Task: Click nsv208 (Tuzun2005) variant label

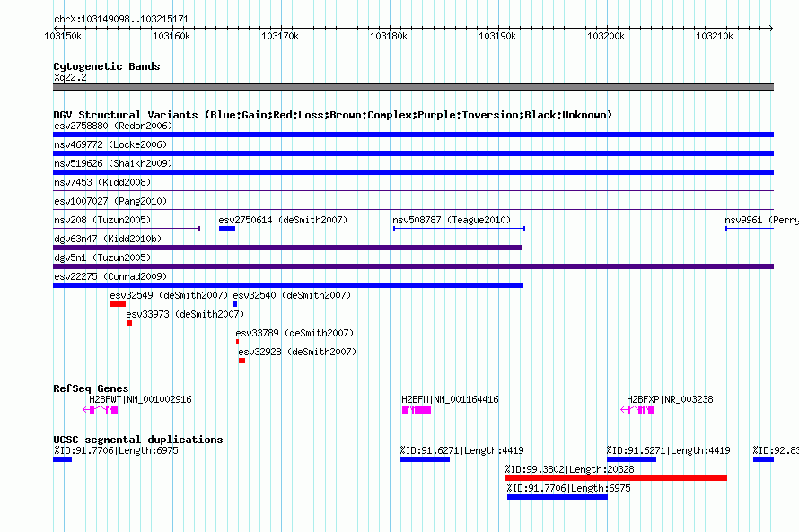Action: point(102,220)
